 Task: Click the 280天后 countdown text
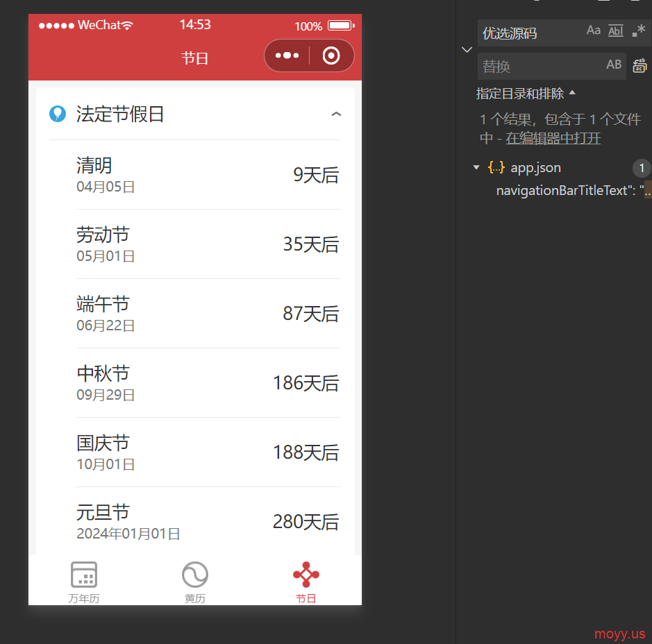pyautogui.click(x=306, y=522)
